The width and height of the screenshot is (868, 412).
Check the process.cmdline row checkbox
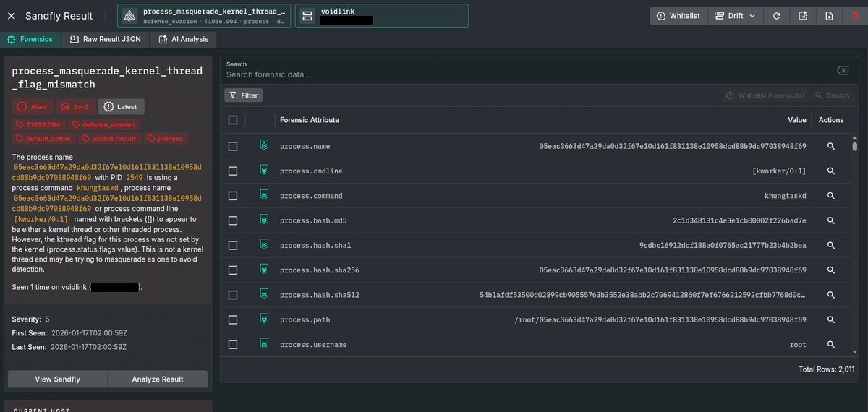pyautogui.click(x=233, y=171)
